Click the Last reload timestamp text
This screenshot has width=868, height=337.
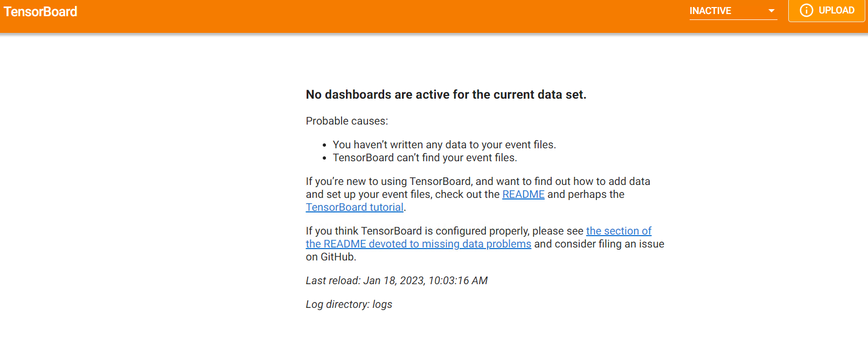pyautogui.click(x=396, y=280)
